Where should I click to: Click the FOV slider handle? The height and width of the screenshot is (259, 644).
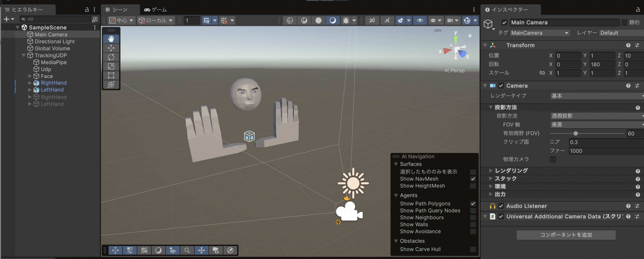[576, 133]
